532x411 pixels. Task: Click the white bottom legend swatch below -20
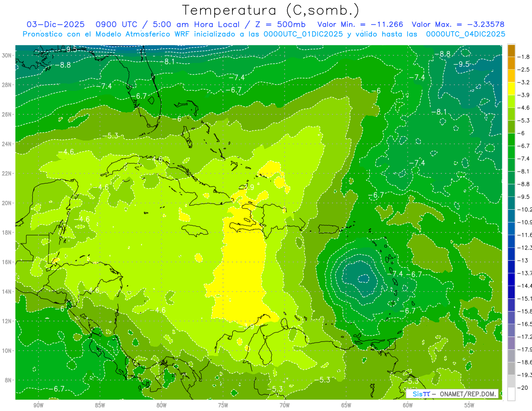pos(512,394)
